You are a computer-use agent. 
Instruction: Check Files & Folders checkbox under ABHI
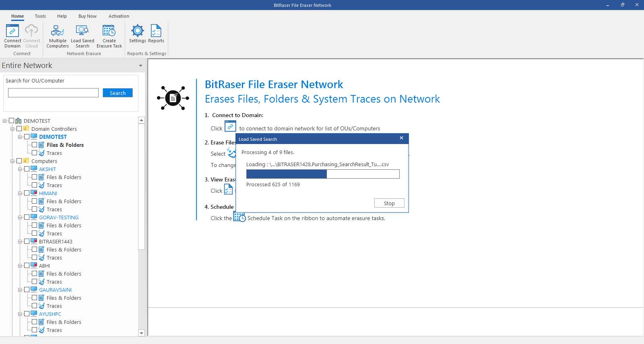tap(34, 274)
